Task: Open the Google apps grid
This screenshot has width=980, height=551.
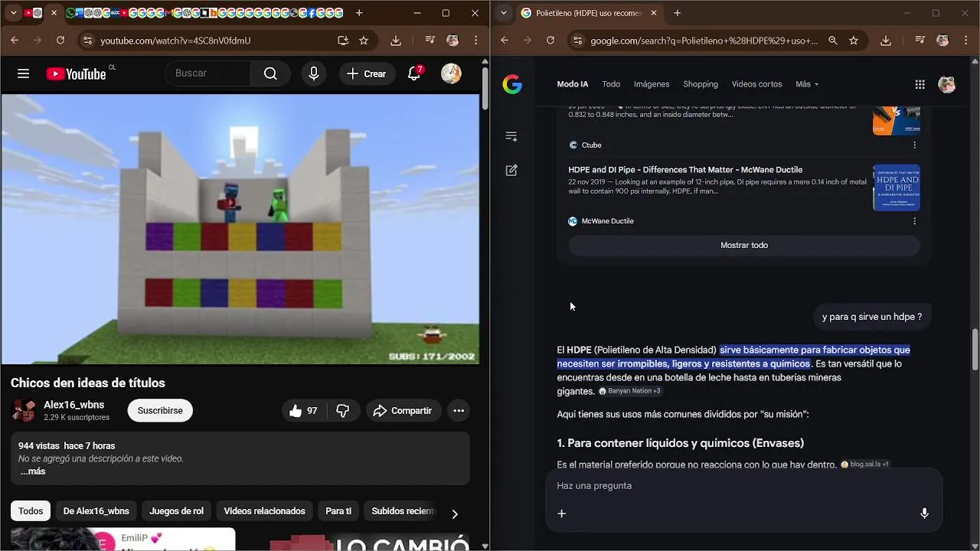Action: tap(920, 84)
